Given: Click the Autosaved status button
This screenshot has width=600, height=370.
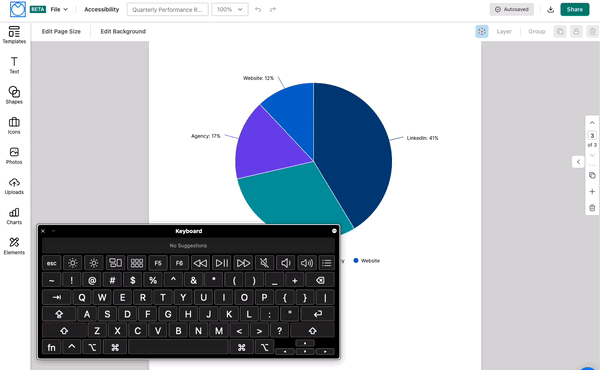Looking at the screenshot, I should point(512,10).
